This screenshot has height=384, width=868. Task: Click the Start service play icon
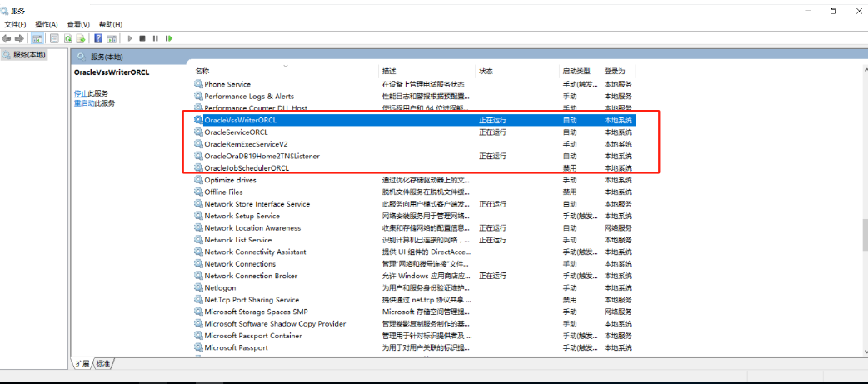click(x=130, y=38)
